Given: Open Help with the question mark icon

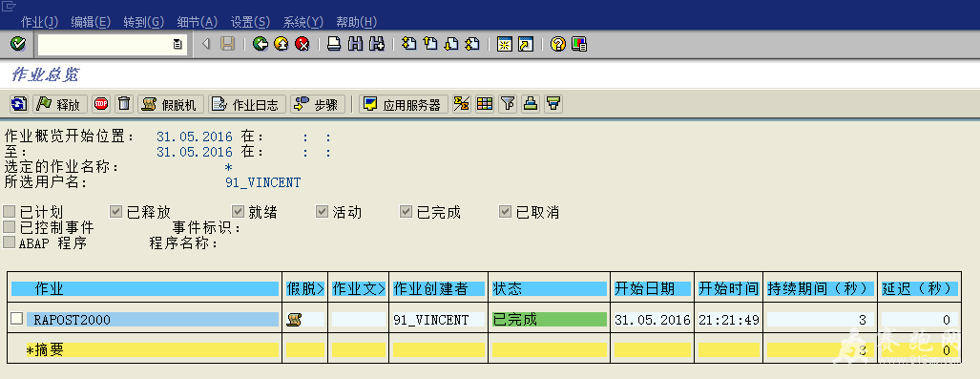Looking at the screenshot, I should [x=557, y=45].
